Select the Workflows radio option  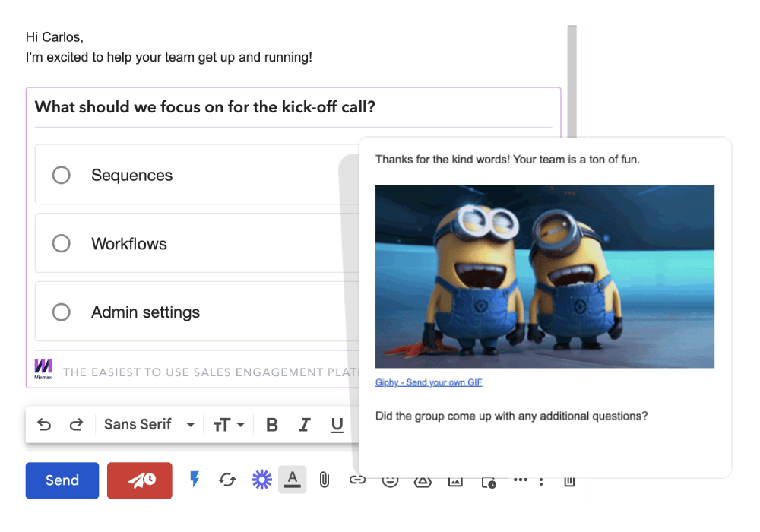pos(61,243)
